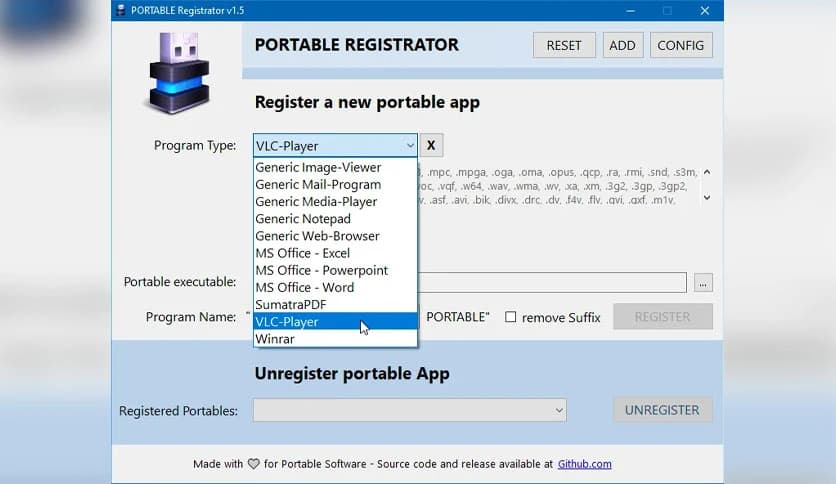Screen dimensions: 836x484
Task: Select Generic Image-Viewer from list
Action: [335, 167]
